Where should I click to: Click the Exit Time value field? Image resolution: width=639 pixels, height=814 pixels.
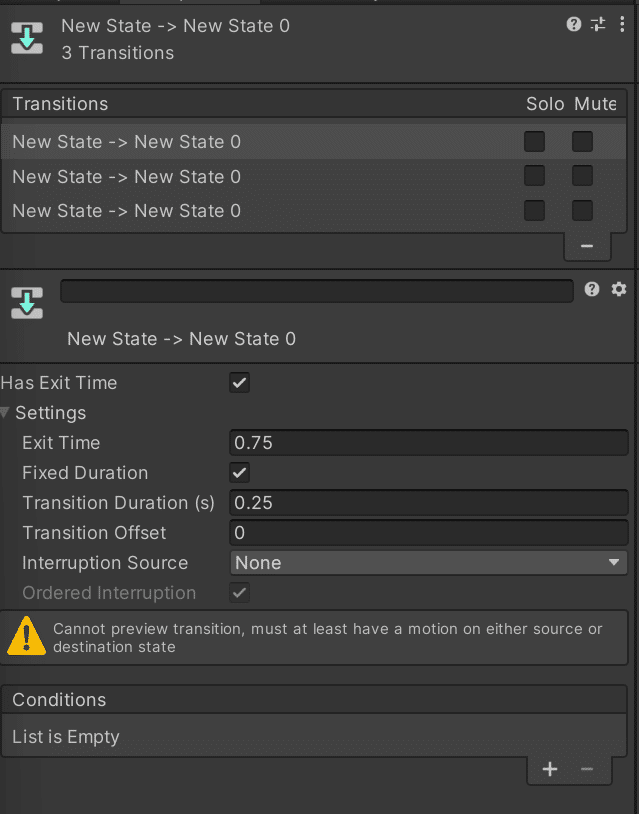(x=428, y=442)
